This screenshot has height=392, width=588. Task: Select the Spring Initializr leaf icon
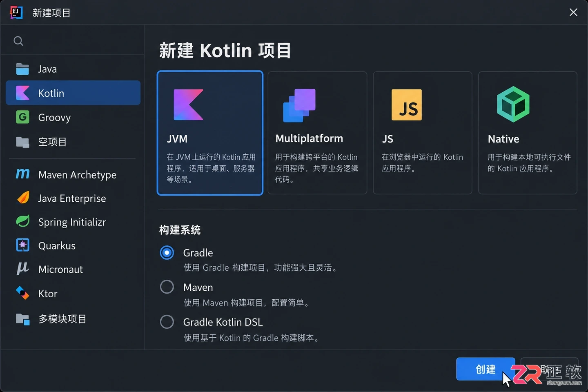point(22,221)
